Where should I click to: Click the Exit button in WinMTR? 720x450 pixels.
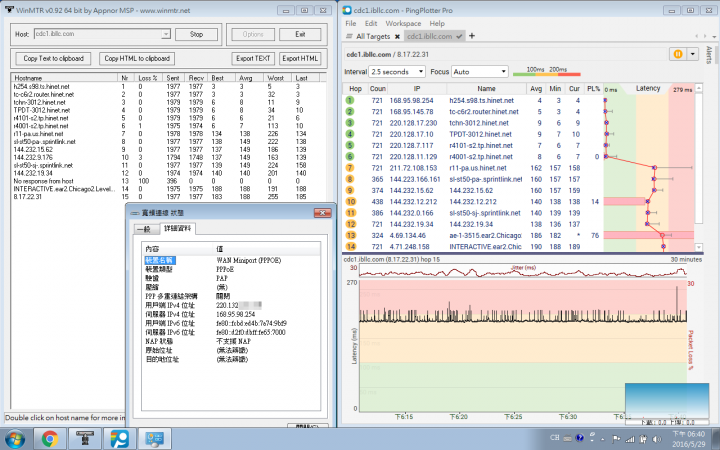pyautogui.click(x=300, y=34)
